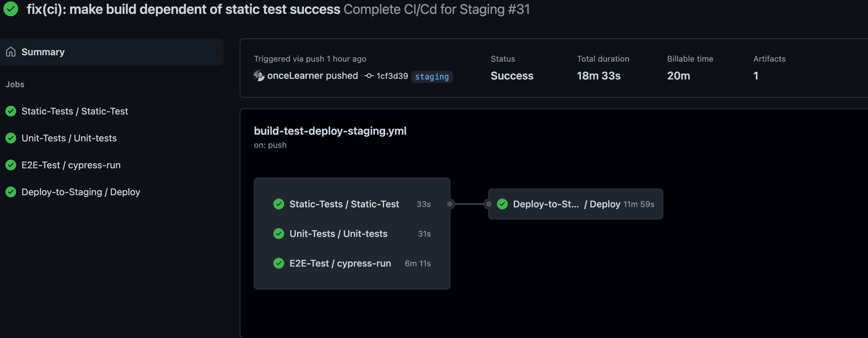868x338 pixels.
Task: Open the Deploy-to-Staging / Deploy sidebar job
Action: [81, 192]
